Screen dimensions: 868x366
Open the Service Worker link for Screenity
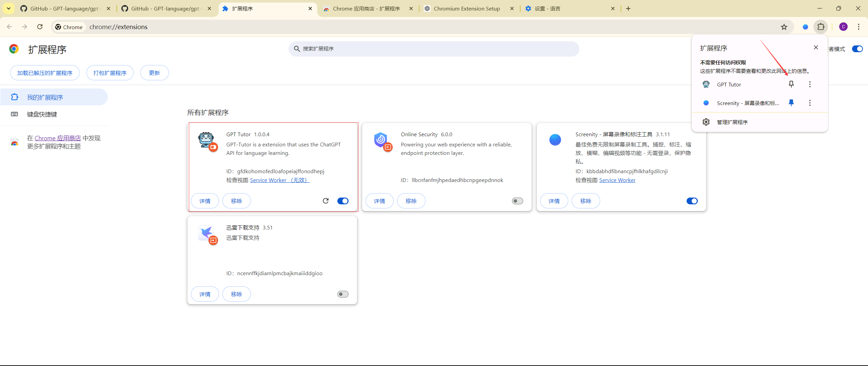point(617,180)
